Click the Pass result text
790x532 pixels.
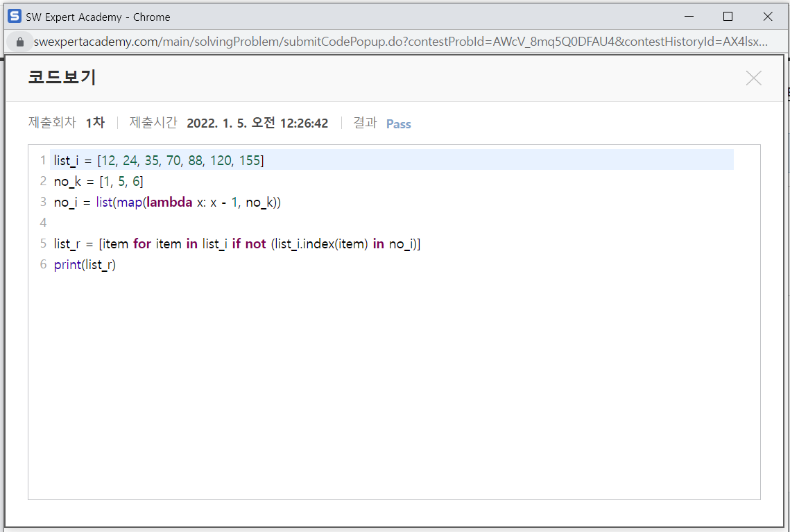click(399, 124)
